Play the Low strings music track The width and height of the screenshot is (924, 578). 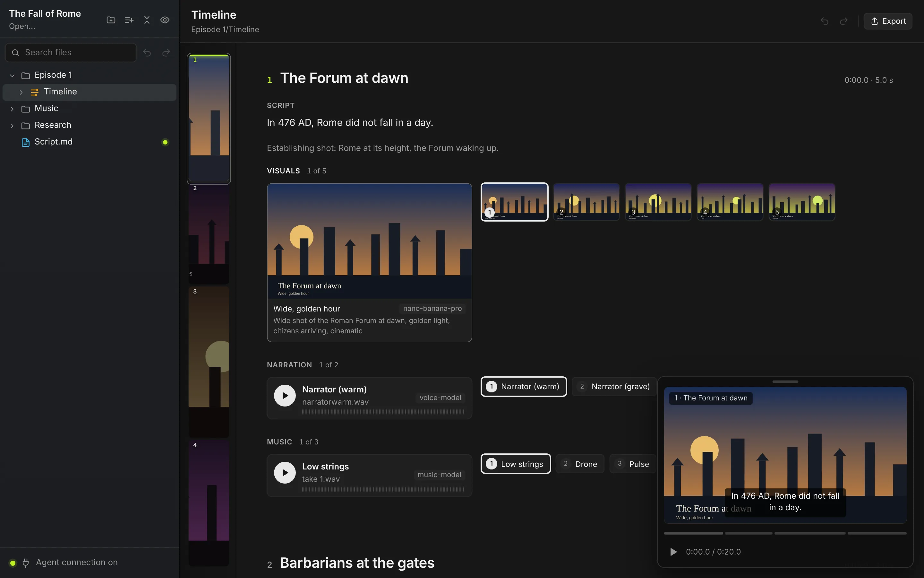pyautogui.click(x=285, y=473)
